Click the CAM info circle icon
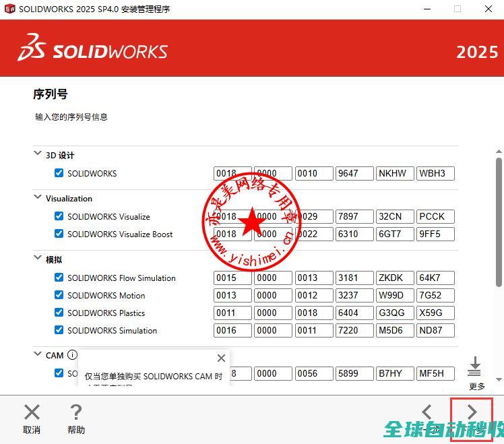Image resolution: width=504 pixels, height=444 pixels. 72,355
